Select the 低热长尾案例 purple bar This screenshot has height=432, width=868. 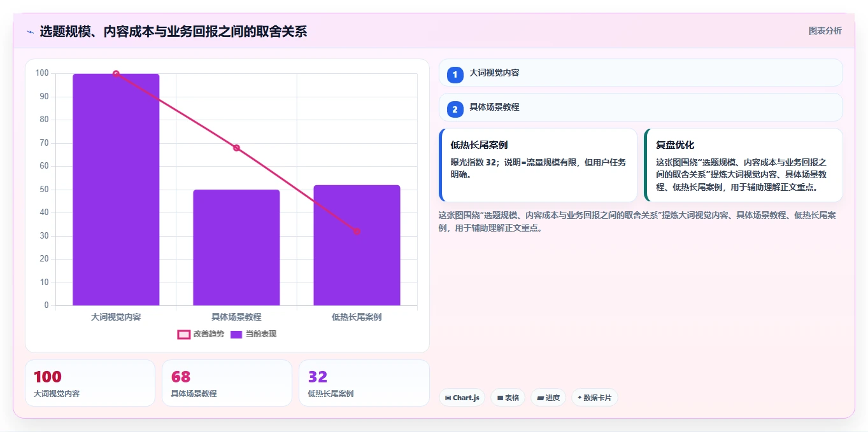357,245
